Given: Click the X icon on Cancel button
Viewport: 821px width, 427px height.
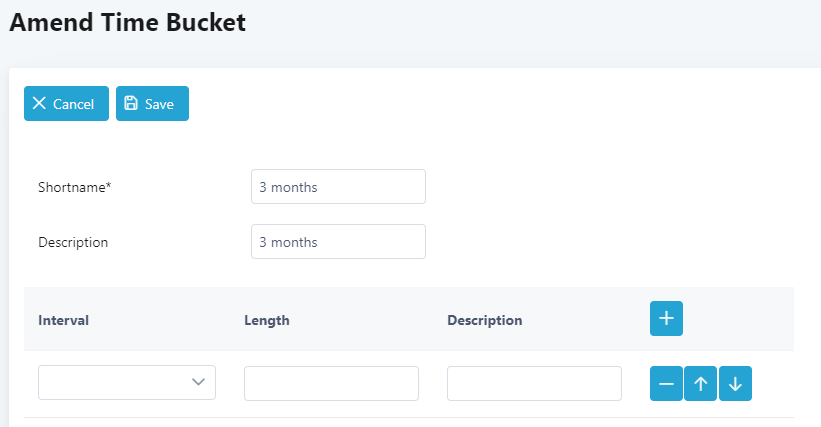Looking at the screenshot, I should click(x=39, y=103).
